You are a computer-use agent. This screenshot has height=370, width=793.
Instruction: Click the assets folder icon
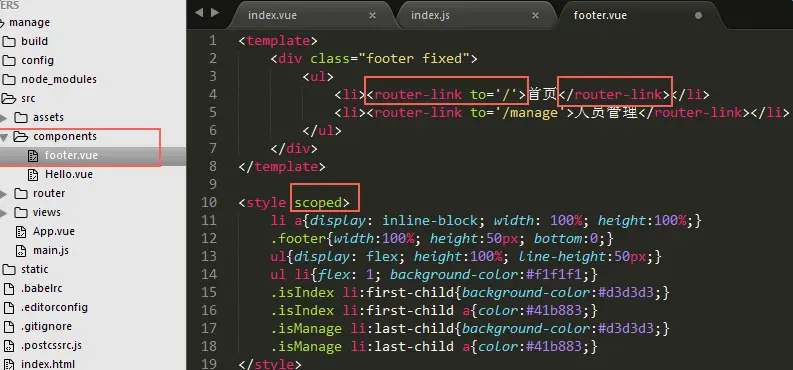pos(21,118)
